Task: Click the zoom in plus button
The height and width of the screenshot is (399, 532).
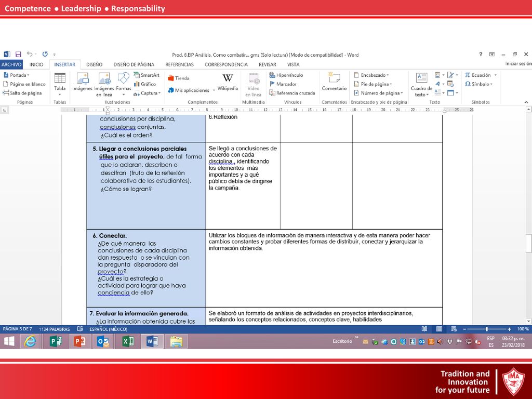Action: tap(509, 329)
